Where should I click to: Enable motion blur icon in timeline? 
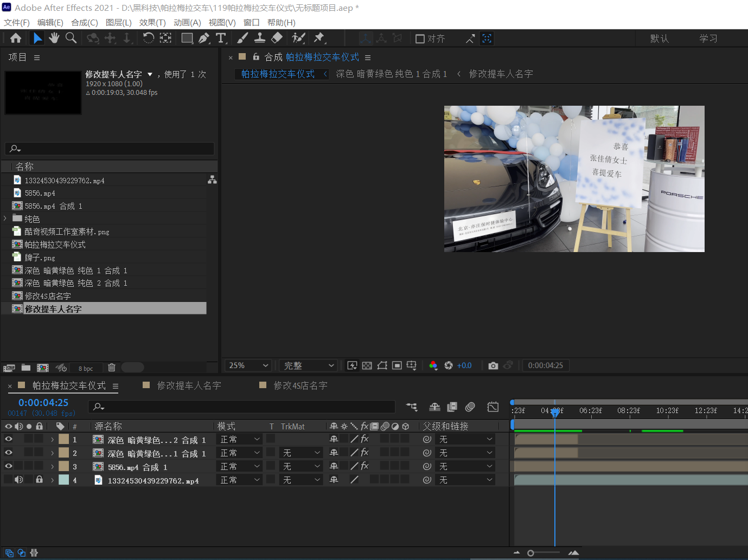tap(470, 407)
